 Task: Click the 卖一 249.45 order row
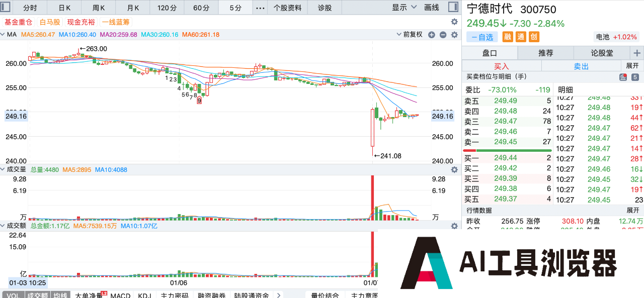[x=507, y=142]
